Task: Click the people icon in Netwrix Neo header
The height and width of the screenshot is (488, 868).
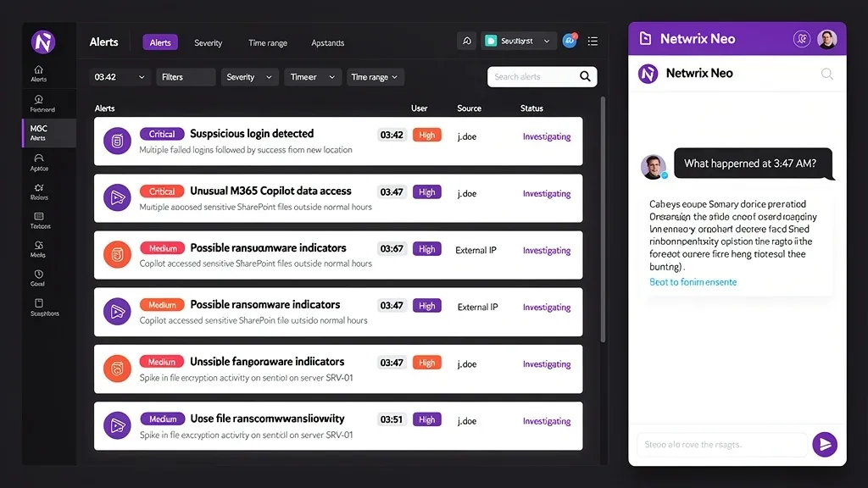Action: click(802, 39)
